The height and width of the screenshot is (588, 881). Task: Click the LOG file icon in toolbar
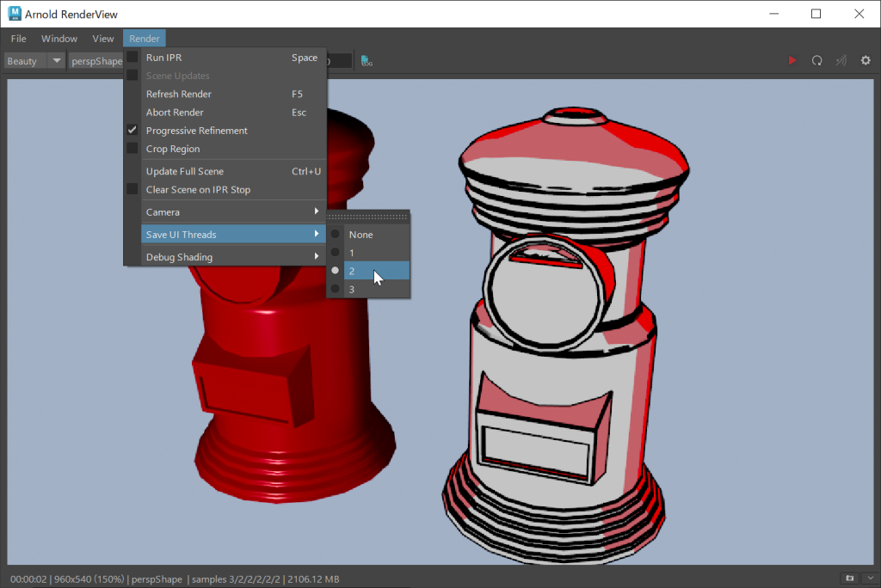click(x=367, y=61)
